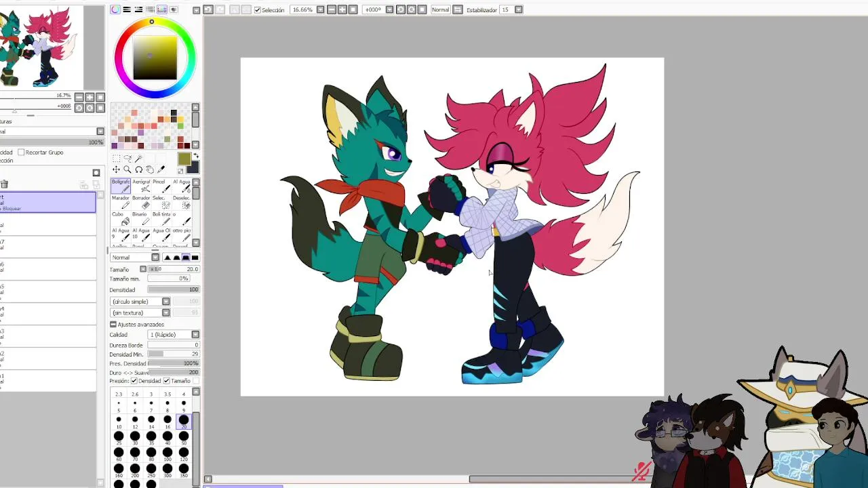Select the lasso selection tool
The width and height of the screenshot is (868, 488).
[x=127, y=159]
